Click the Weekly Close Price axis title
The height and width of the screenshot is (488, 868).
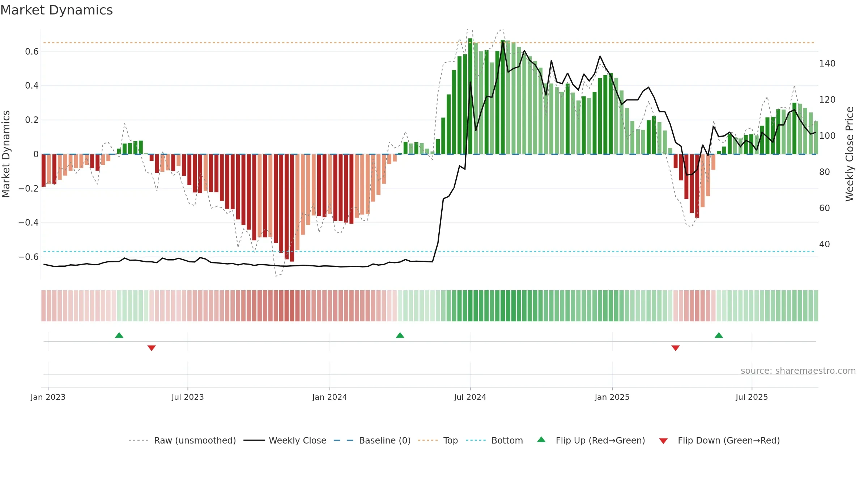pyautogui.click(x=850, y=154)
